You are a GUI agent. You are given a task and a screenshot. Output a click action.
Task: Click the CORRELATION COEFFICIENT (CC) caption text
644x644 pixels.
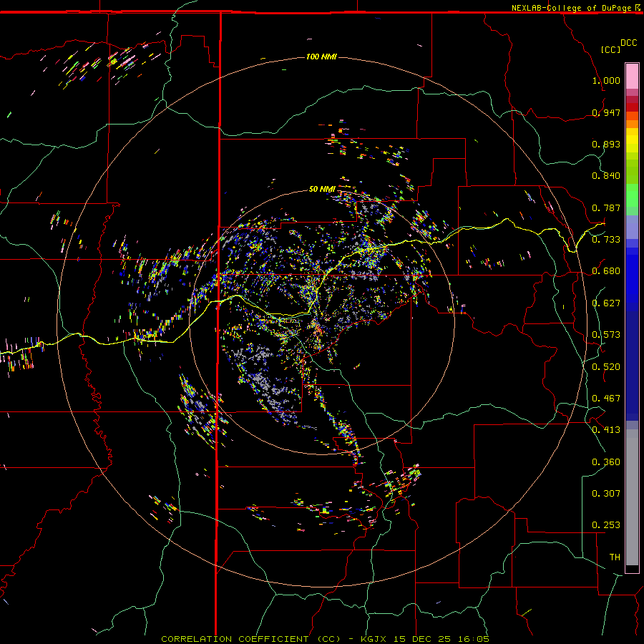(x=251, y=639)
